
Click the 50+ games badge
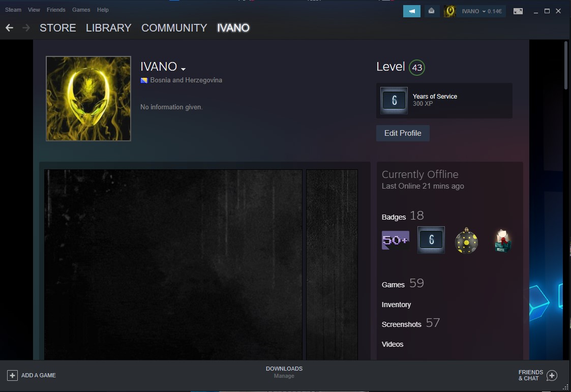click(396, 240)
